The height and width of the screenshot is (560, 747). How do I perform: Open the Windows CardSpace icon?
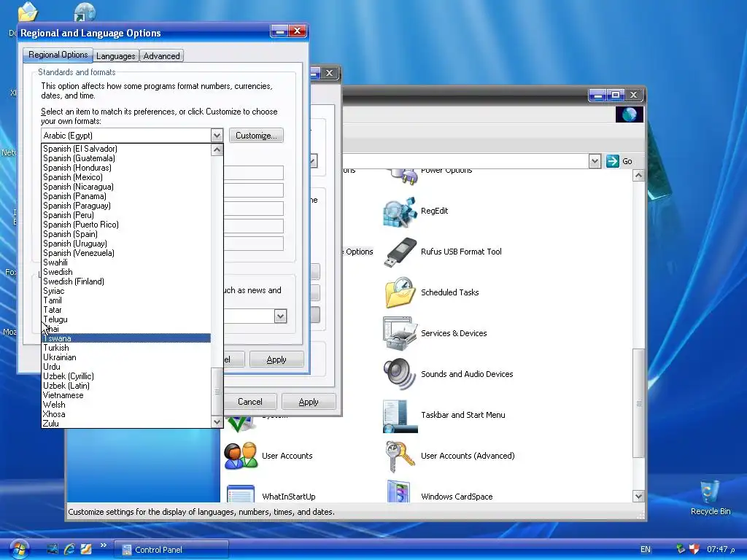[400, 491]
